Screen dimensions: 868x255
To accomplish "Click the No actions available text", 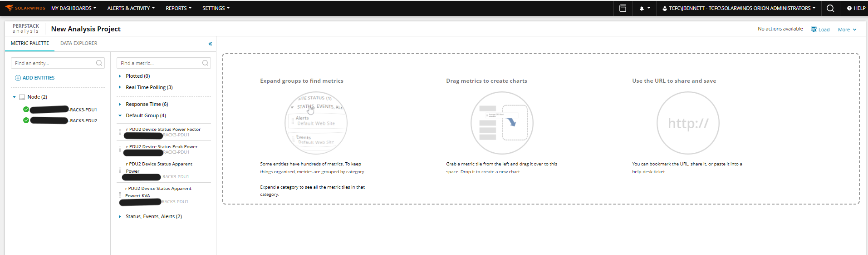I will (780, 29).
